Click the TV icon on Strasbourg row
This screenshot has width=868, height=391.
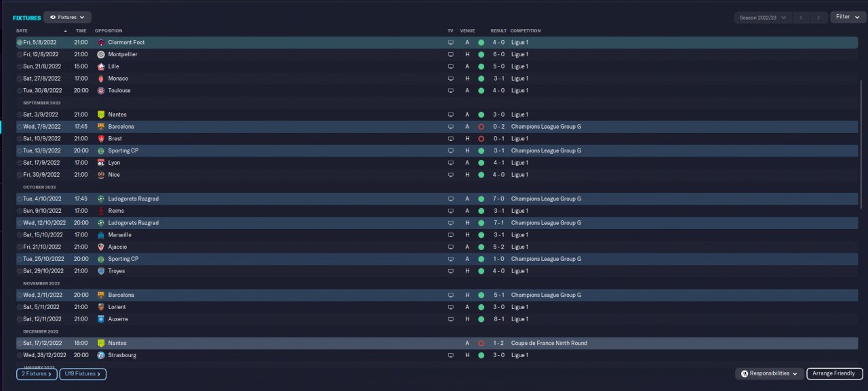coord(450,355)
